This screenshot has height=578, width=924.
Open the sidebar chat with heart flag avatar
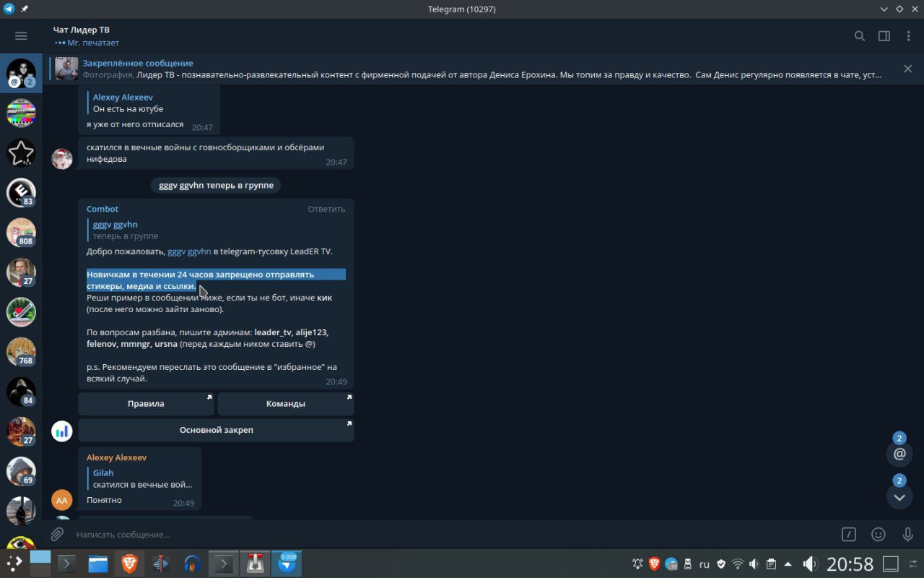21,311
